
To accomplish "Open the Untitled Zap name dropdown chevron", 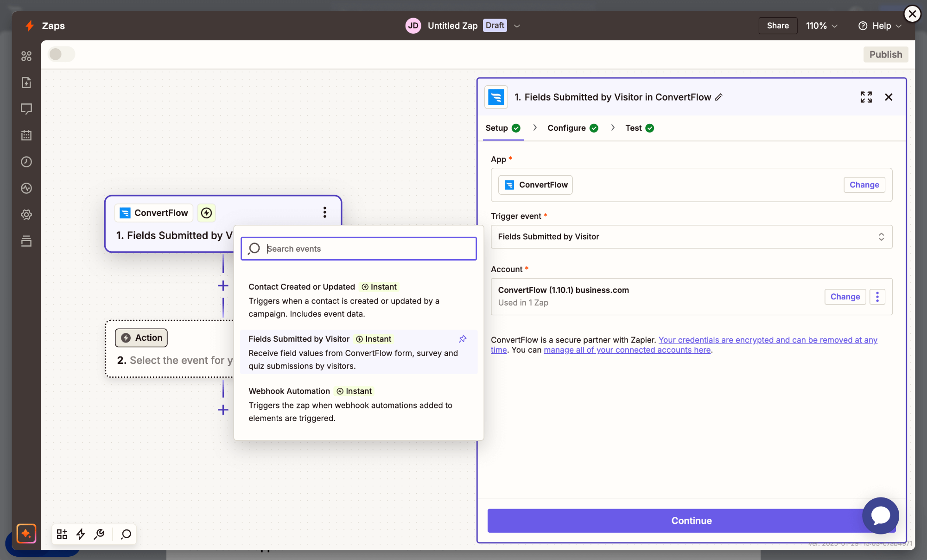I will pyautogui.click(x=517, y=26).
